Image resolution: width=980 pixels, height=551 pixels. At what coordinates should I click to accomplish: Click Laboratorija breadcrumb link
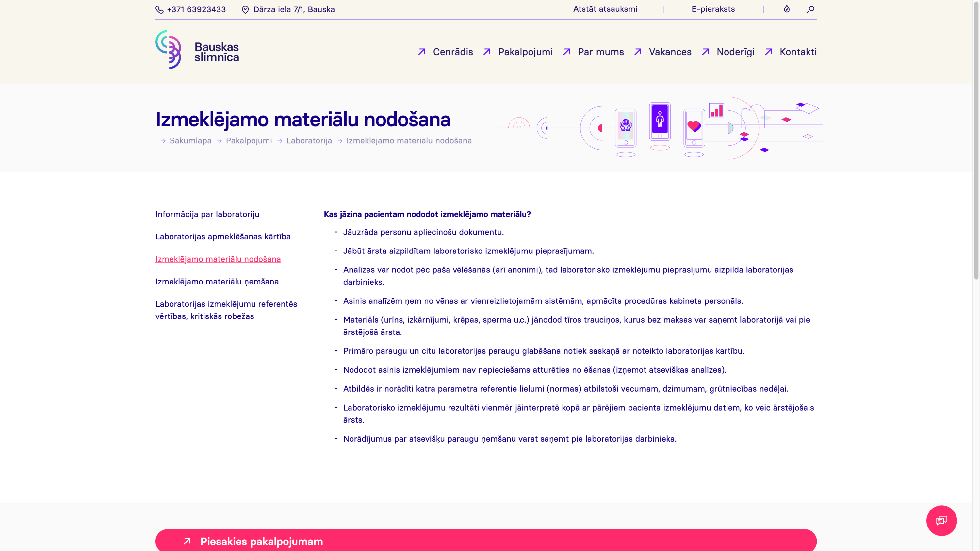(x=309, y=141)
